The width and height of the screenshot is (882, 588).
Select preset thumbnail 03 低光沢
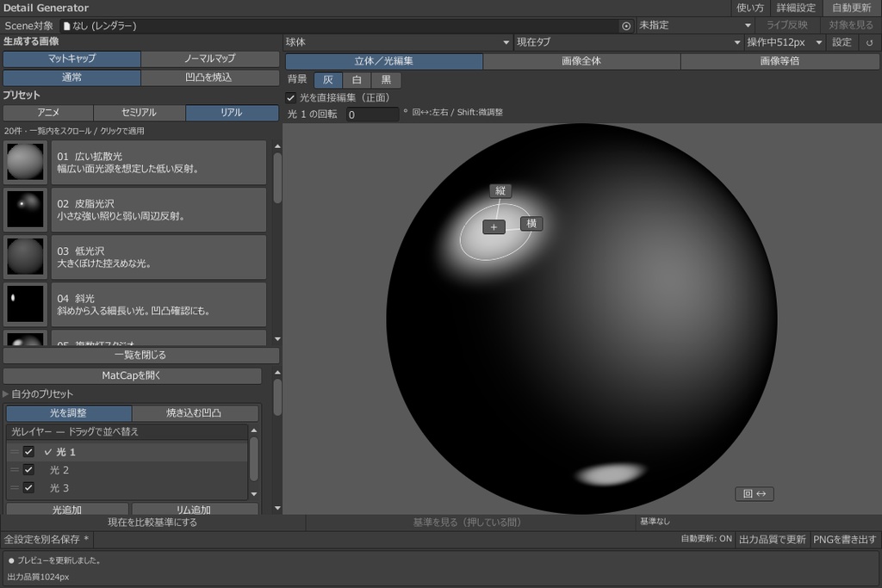tap(25, 257)
